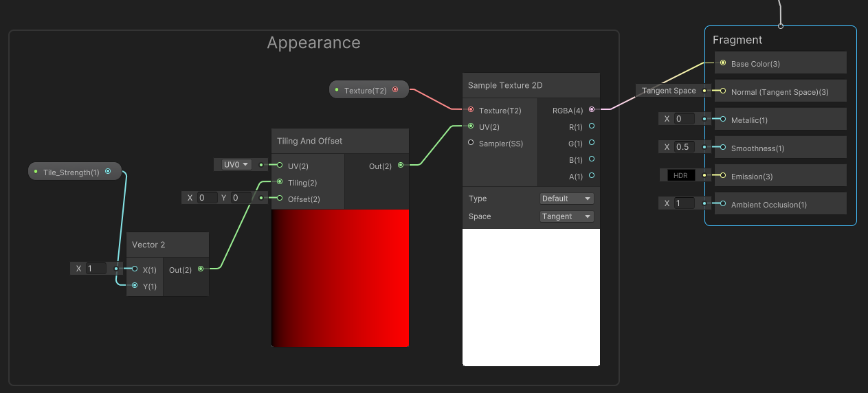This screenshot has height=393, width=868.
Task: Select the Fragment block title
Action: [737, 40]
